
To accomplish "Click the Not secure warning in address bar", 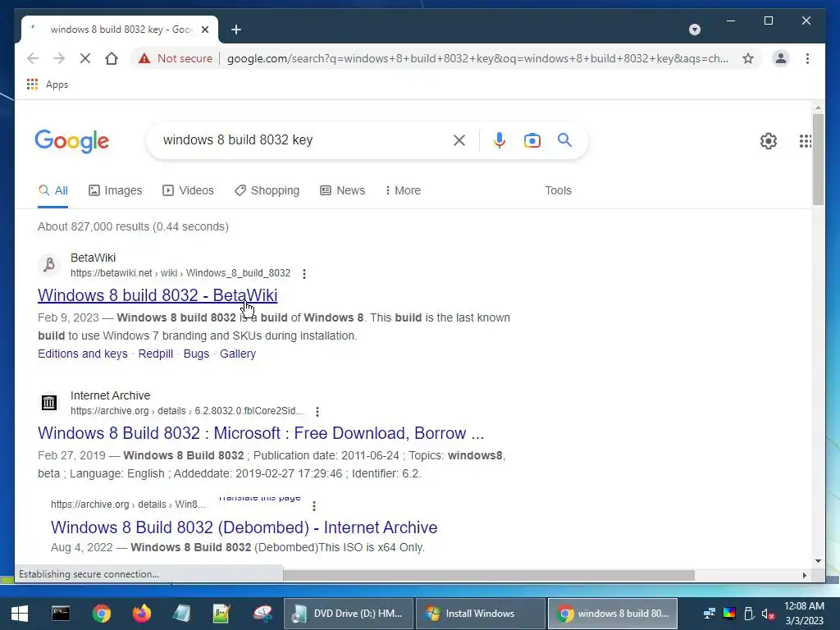I will click(176, 58).
